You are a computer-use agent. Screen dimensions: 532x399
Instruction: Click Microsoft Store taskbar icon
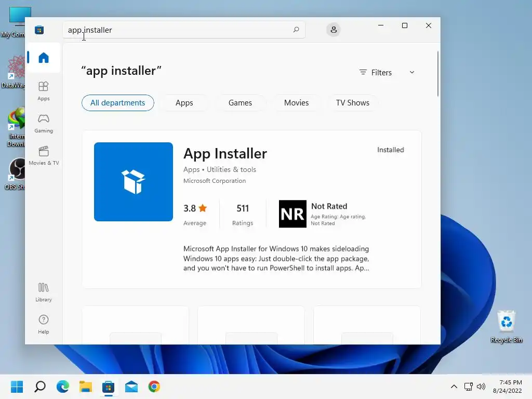click(x=108, y=387)
